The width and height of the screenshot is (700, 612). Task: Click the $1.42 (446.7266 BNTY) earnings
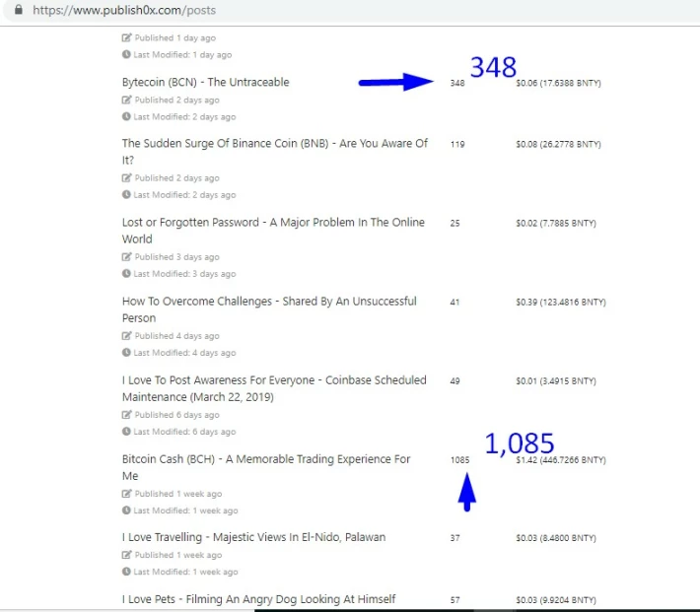click(x=561, y=460)
